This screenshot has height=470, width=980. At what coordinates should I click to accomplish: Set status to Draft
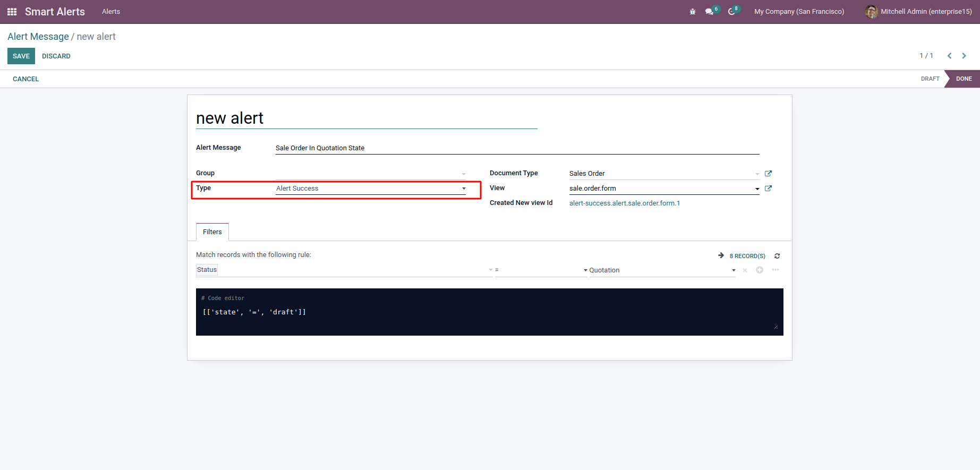click(930, 79)
